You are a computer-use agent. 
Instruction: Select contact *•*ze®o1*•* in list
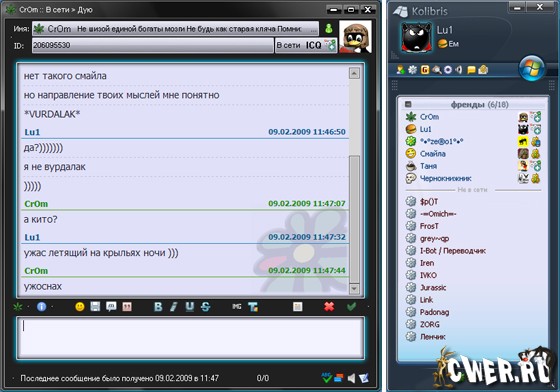tap(473, 141)
